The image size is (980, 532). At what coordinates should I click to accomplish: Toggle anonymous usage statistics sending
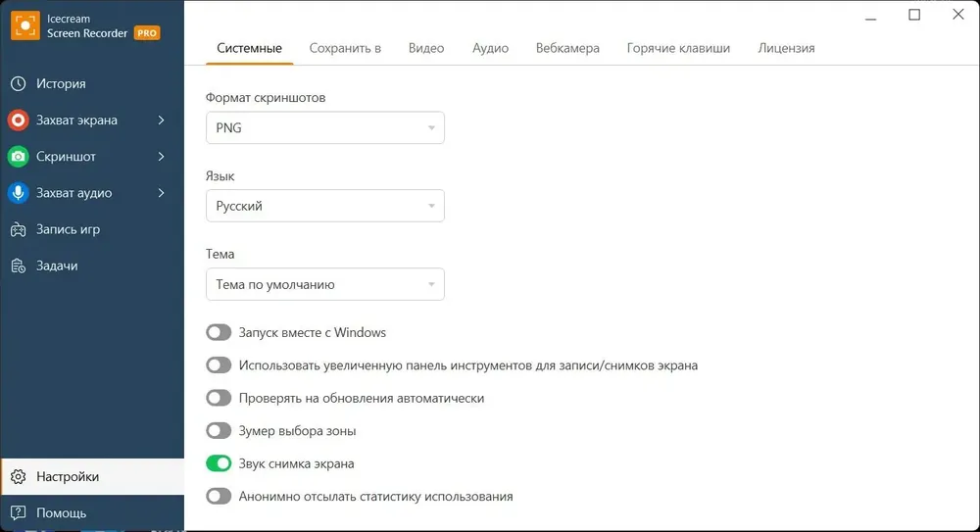219,497
